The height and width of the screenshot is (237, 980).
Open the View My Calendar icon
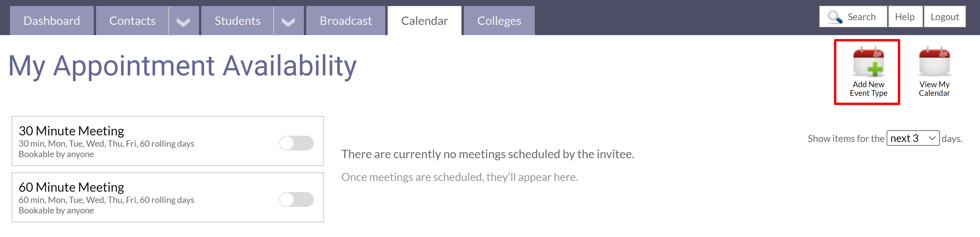[x=934, y=62]
